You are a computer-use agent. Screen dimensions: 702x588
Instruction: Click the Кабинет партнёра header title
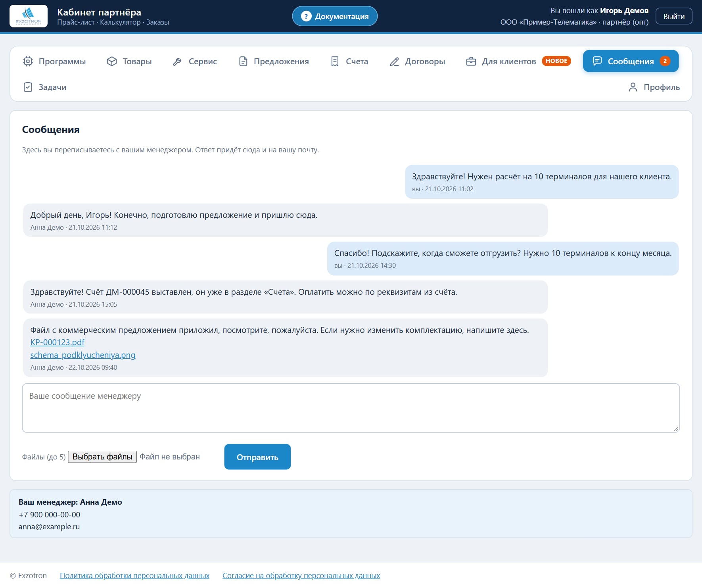click(99, 12)
